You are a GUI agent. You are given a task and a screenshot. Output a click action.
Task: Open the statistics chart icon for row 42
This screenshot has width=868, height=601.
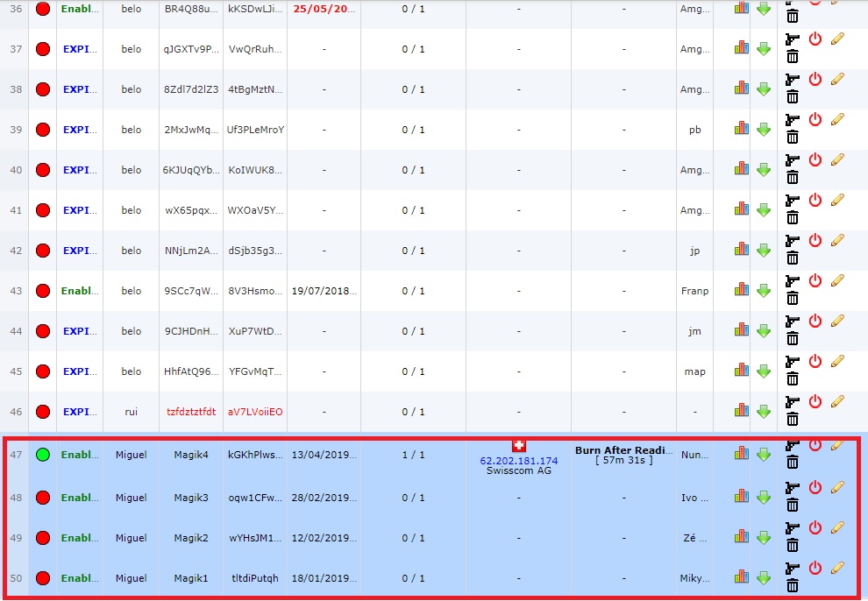tap(741, 250)
